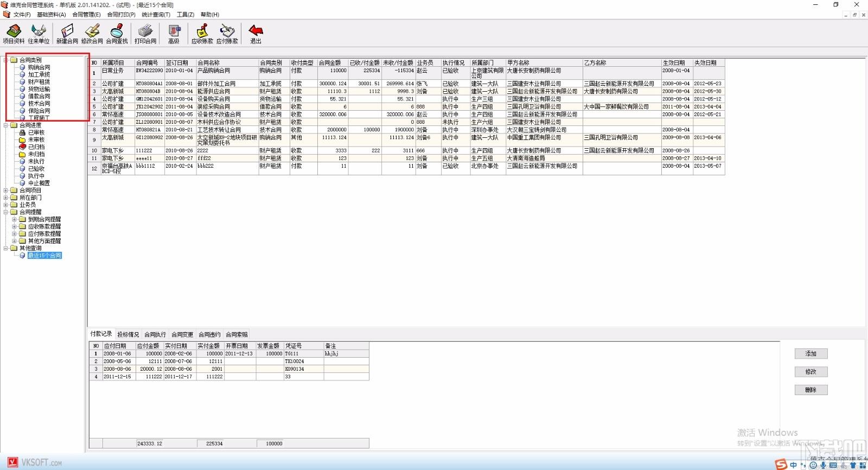Click the 打印合同 printer icon
The width and height of the screenshot is (868, 470).
pos(145,34)
